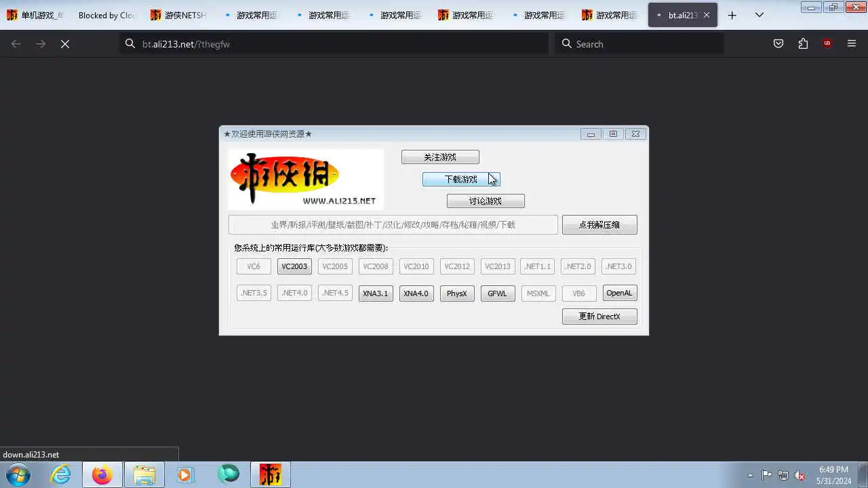Click the 下载游戏 button
This screenshot has width=868, height=488.
click(x=461, y=180)
